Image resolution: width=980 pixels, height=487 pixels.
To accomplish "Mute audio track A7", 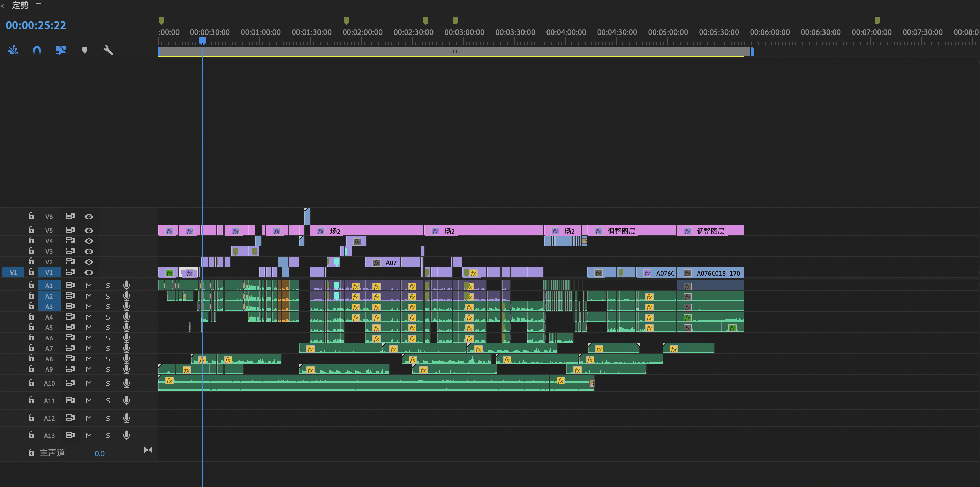I will 89,349.
